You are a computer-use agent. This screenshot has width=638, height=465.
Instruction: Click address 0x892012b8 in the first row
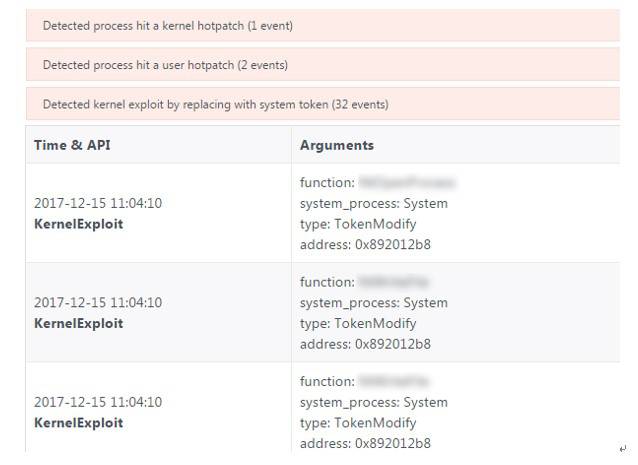pyautogui.click(x=365, y=245)
